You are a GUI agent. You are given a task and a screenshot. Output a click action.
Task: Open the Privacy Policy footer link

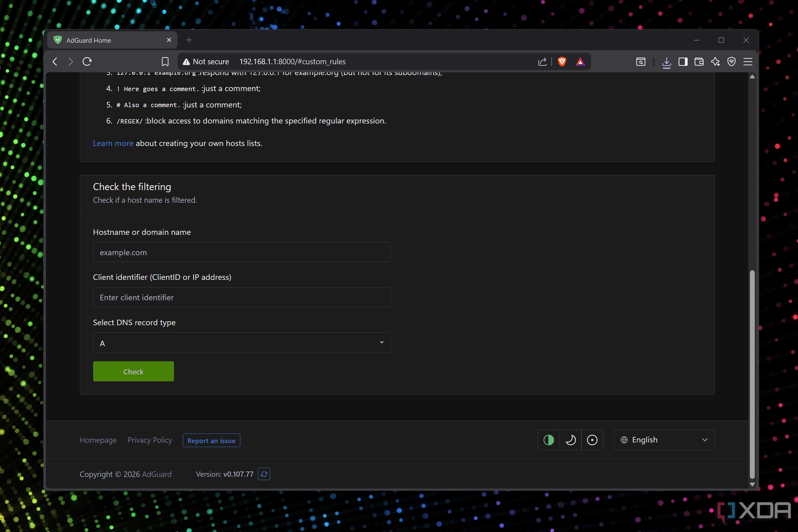(150, 440)
